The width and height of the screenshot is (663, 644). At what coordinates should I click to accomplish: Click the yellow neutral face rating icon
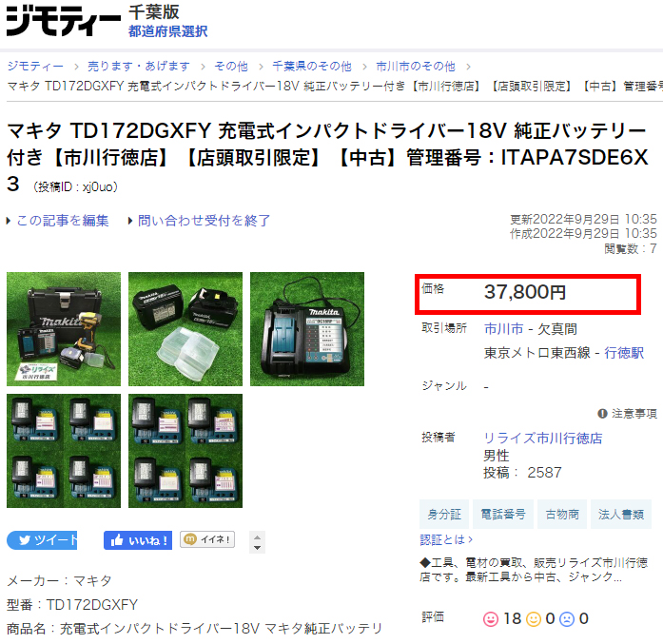tap(534, 618)
